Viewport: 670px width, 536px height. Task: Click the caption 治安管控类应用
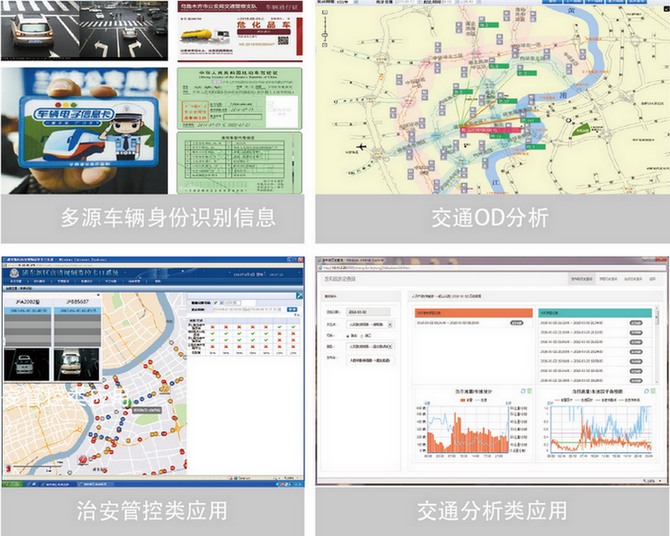tap(152, 511)
